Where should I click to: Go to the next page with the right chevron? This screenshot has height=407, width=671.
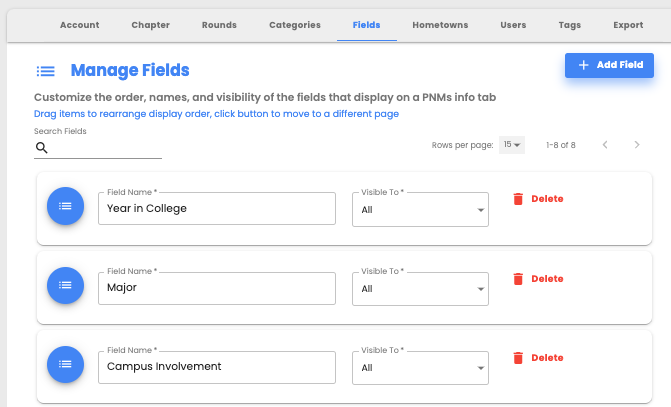coord(637,145)
